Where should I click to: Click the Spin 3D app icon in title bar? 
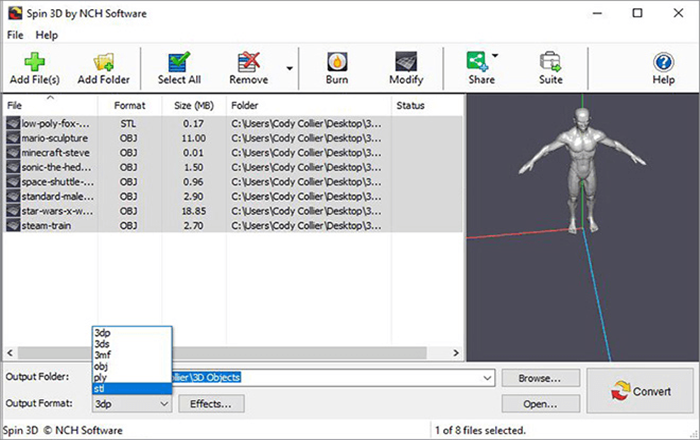(15, 13)
